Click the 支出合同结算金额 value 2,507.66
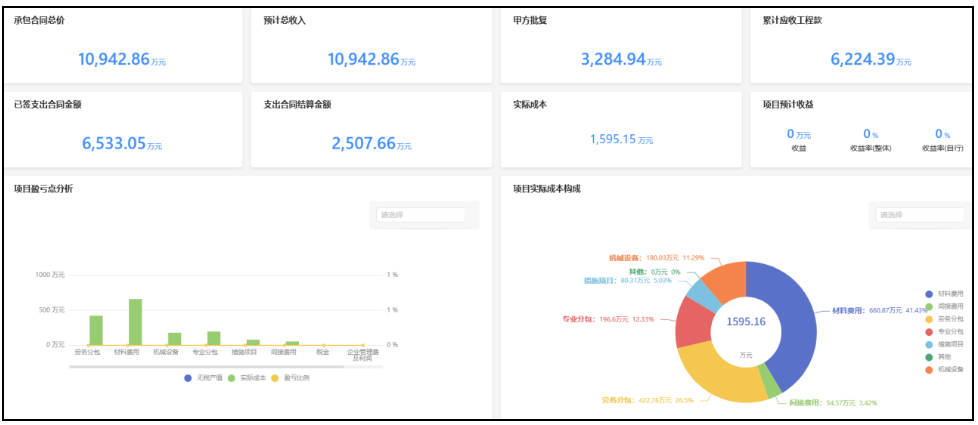This screenshot has width=978, height=425. point(364,144)
